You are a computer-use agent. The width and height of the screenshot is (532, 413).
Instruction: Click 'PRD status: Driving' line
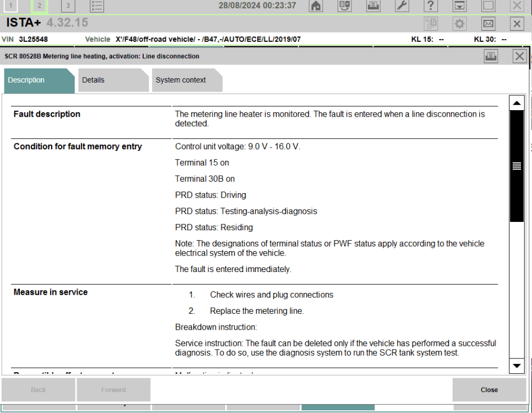210,195
